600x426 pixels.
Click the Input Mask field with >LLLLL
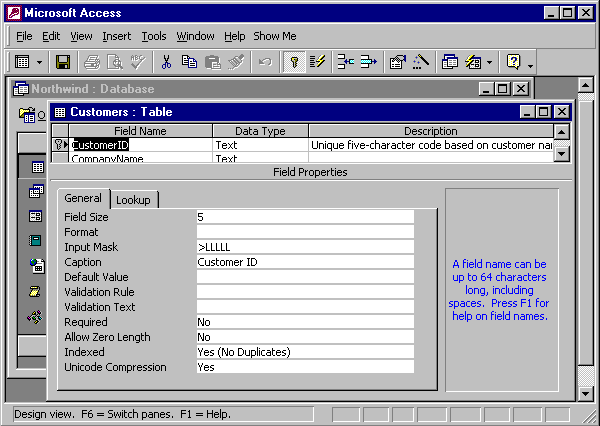pyautogui.click(x=305, y=247)
